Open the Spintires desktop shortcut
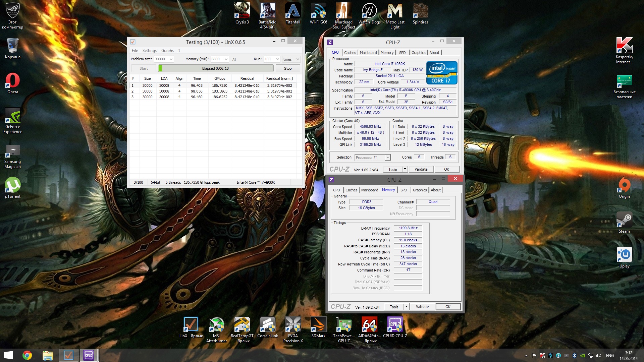Viewport: 644px width, 362px height. [420, 13]
